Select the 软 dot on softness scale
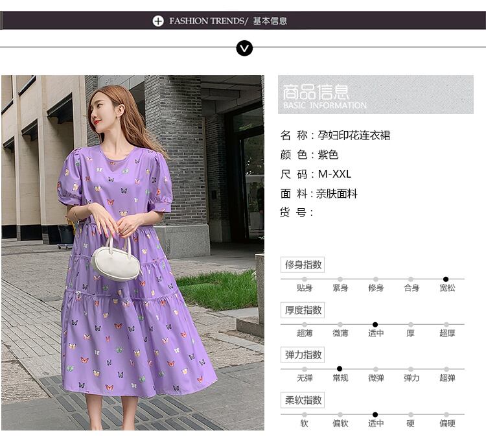This screenshot has width=486, height=448. (x=305, y=414)
